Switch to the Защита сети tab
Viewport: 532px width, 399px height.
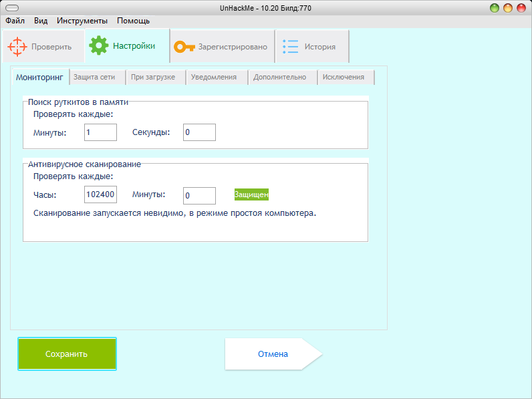(x=94, y=77)
